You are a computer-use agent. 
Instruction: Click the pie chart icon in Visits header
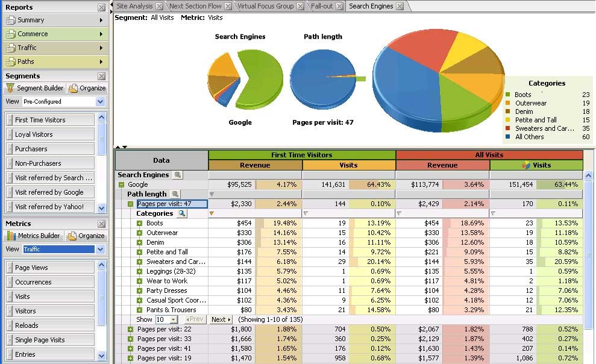point(526,165)
